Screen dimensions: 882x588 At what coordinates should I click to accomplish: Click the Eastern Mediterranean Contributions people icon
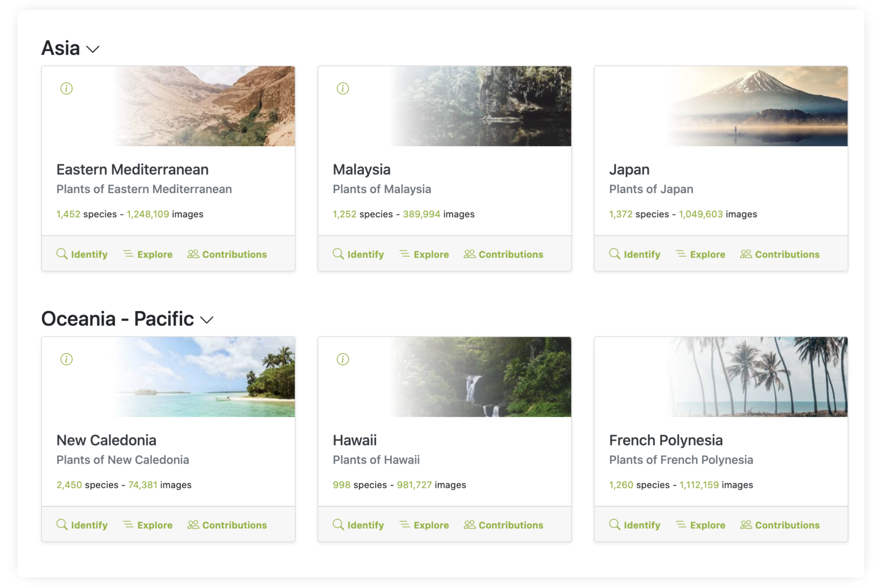point(193,254)
